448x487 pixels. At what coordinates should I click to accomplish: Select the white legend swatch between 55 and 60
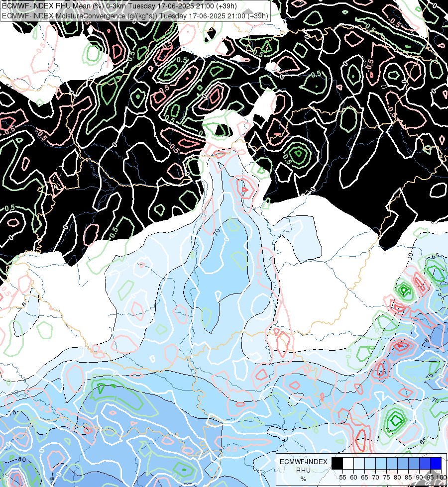click(348, 463)
